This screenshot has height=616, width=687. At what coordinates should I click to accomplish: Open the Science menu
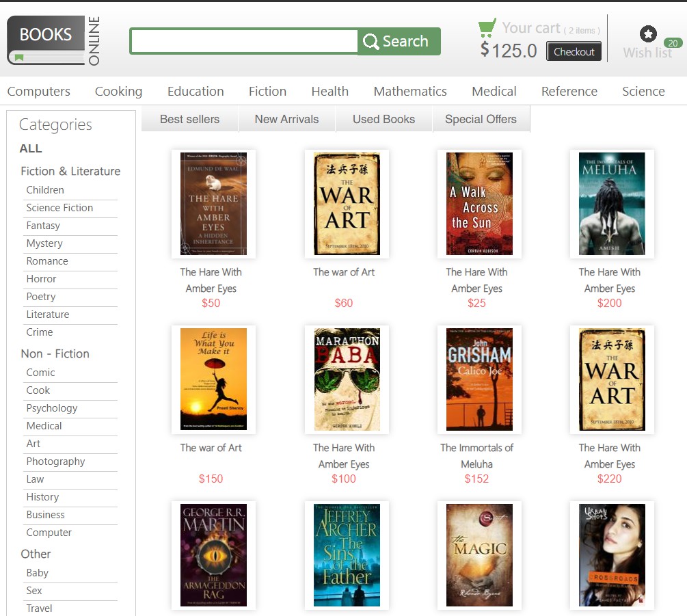point(643,91)
